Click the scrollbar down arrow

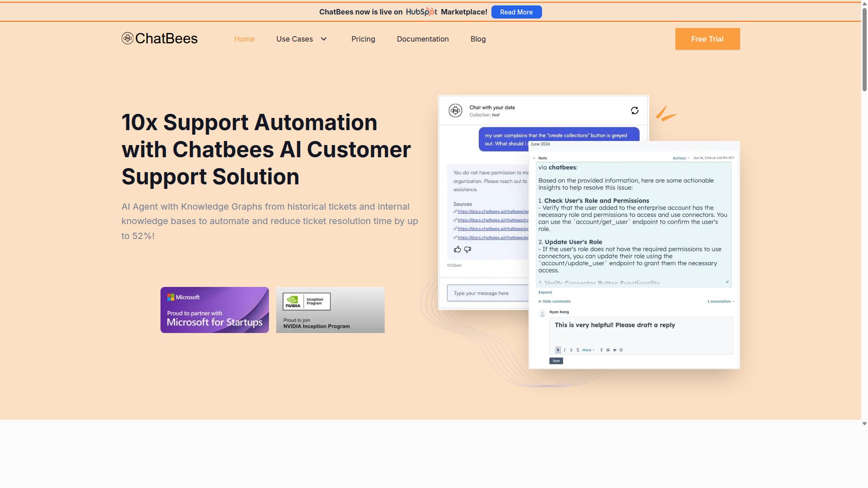[864, 423]
